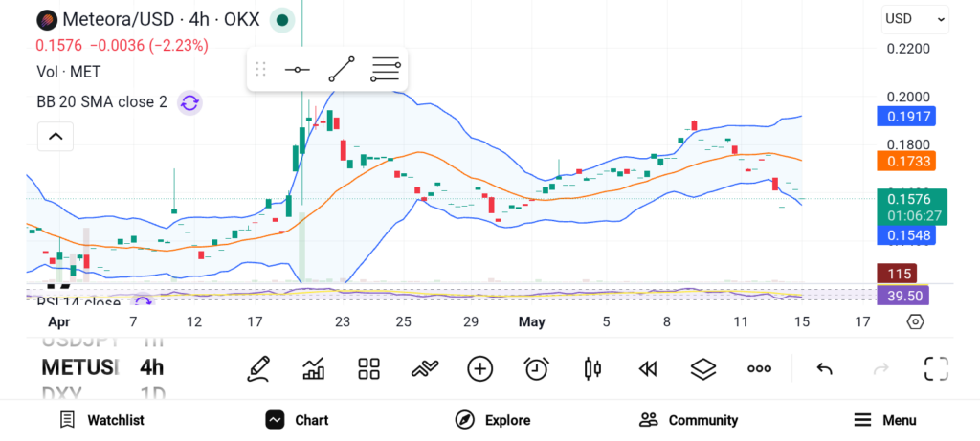Open candlestick chart style icon

pos(591,368)
